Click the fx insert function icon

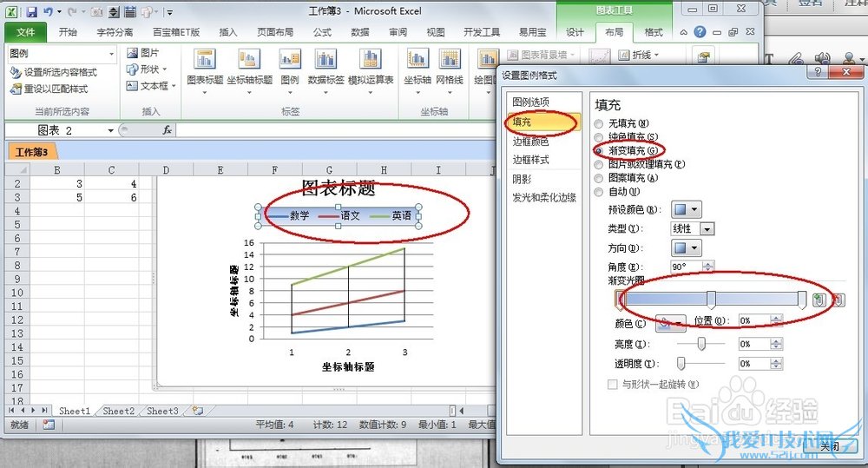[167, 130]
